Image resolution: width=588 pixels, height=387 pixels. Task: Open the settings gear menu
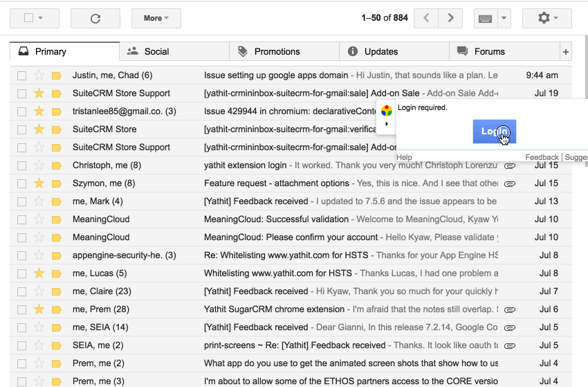[x=546, y=18]
